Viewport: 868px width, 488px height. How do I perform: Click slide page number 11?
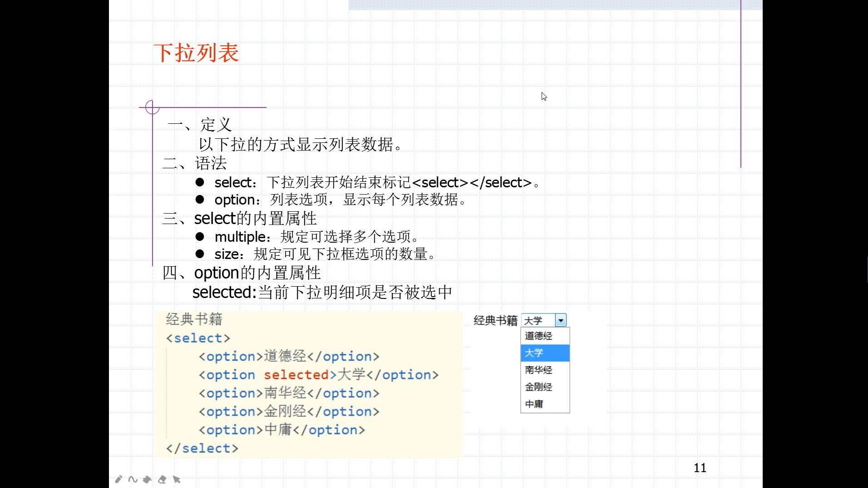click(x=700, y=468)
